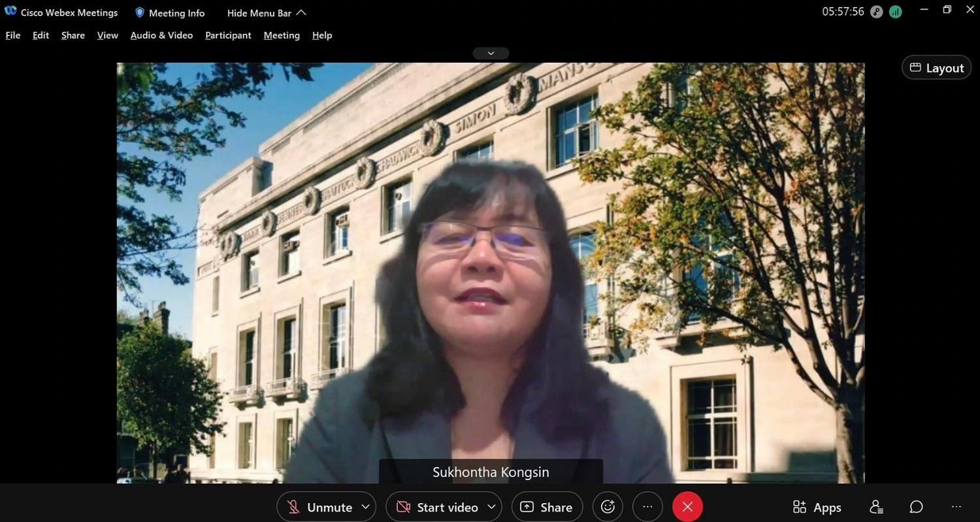Open the View menu
Viewport: 980px width, 522px height.
[108, 35]
